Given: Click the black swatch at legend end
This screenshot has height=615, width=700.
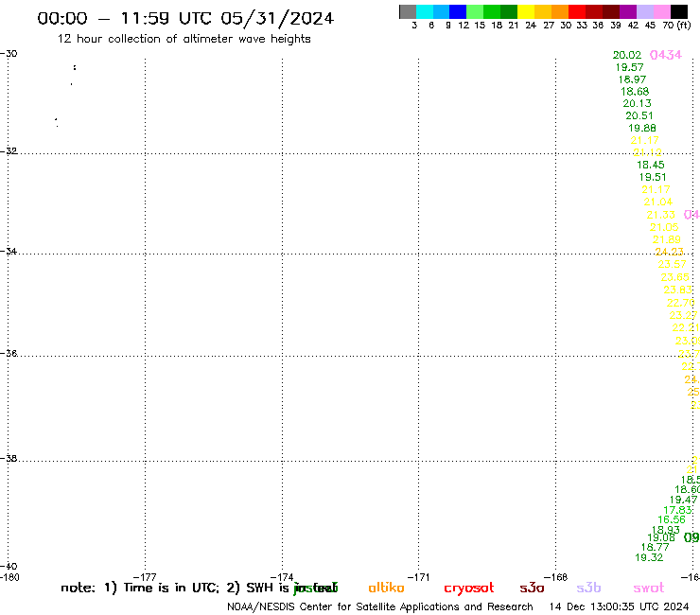Looking at the screenshot, I should 679,11.
